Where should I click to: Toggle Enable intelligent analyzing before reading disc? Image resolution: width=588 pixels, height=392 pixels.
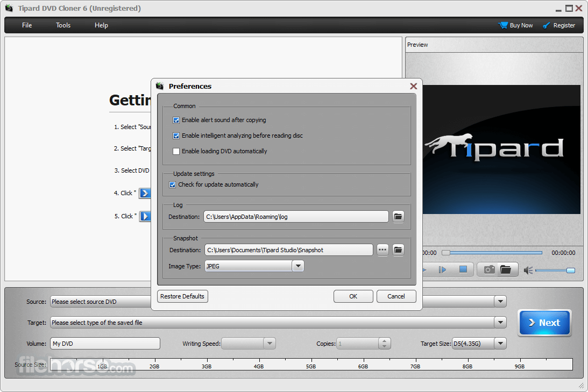coord(176,136)
